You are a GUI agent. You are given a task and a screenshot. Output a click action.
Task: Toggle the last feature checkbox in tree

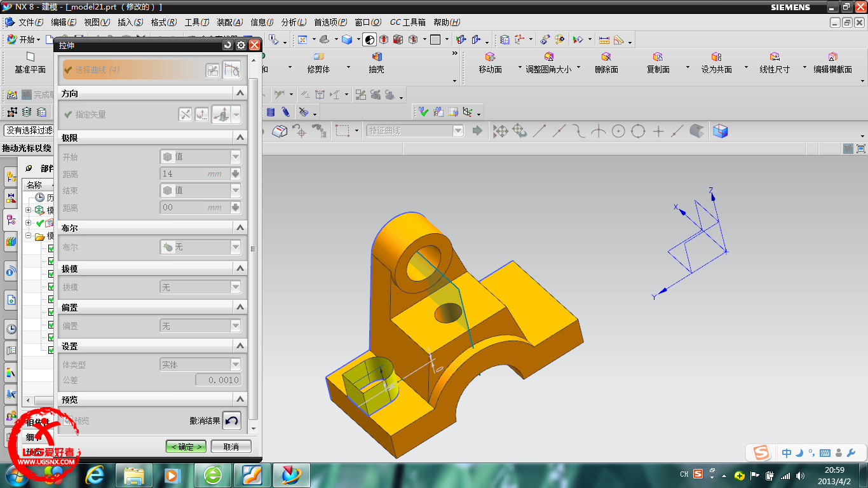tap(51, 350)
